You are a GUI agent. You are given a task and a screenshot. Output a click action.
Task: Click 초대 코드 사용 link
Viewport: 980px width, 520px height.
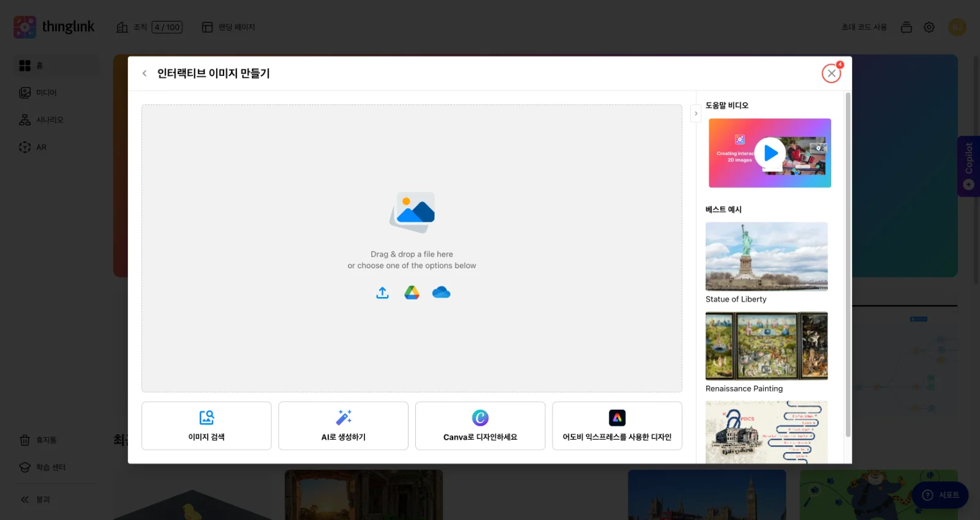(x=864, y=27)
